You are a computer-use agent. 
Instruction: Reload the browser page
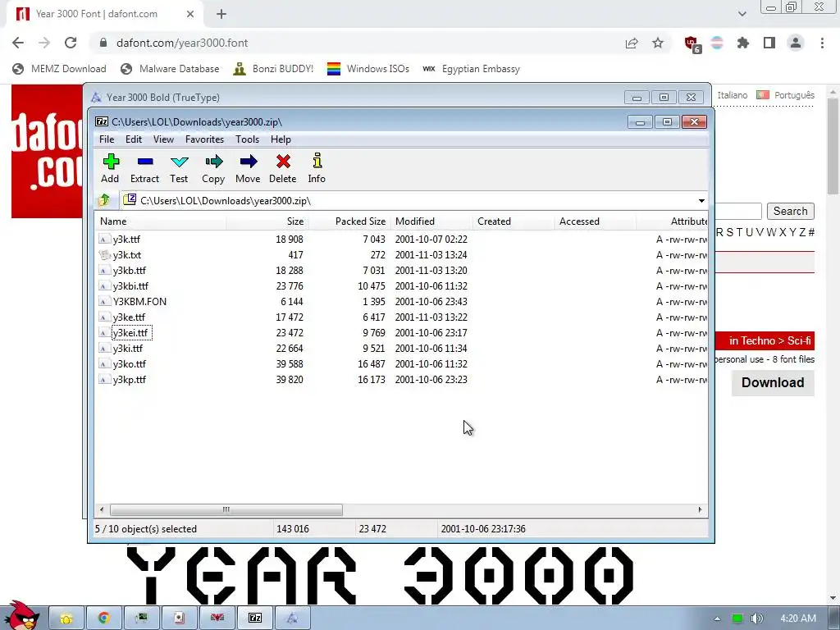[x=71, y=43]
